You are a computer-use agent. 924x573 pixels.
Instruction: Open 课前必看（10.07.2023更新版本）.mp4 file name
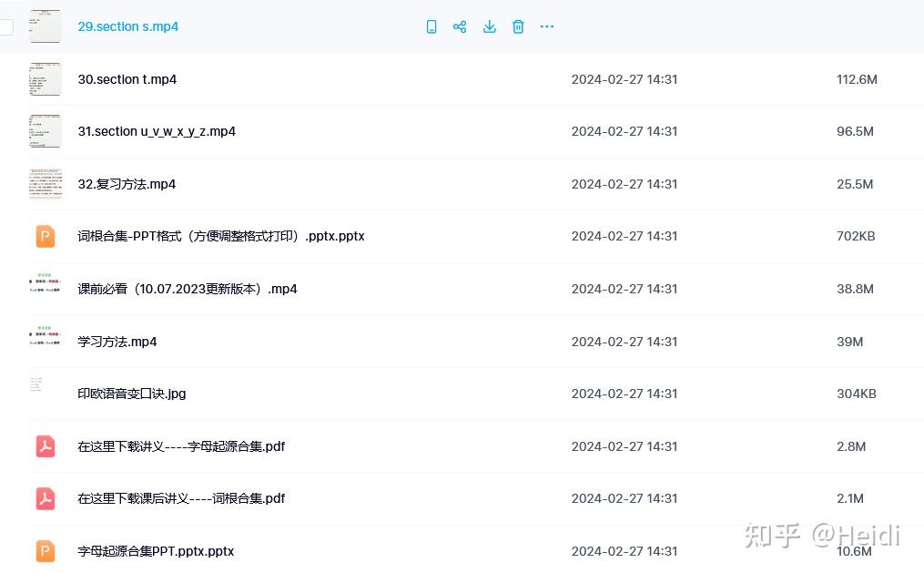pyautogui.click(x=188, y=289)
